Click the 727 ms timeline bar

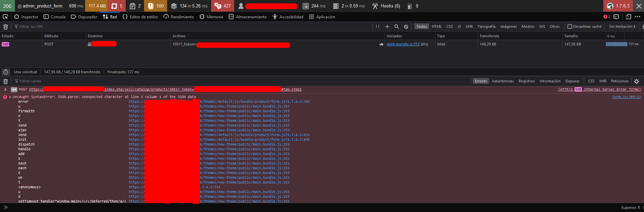pos(617,44)
